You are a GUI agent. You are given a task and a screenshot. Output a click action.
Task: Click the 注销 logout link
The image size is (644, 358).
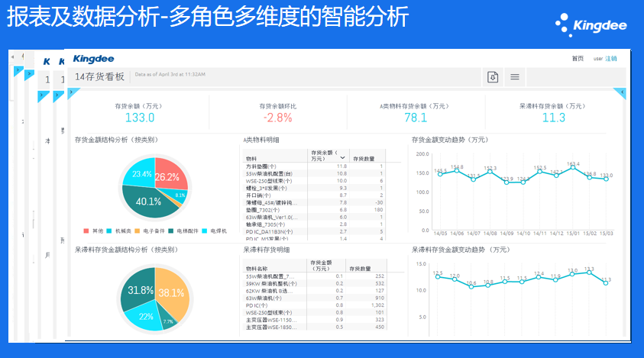click(610, 58)
